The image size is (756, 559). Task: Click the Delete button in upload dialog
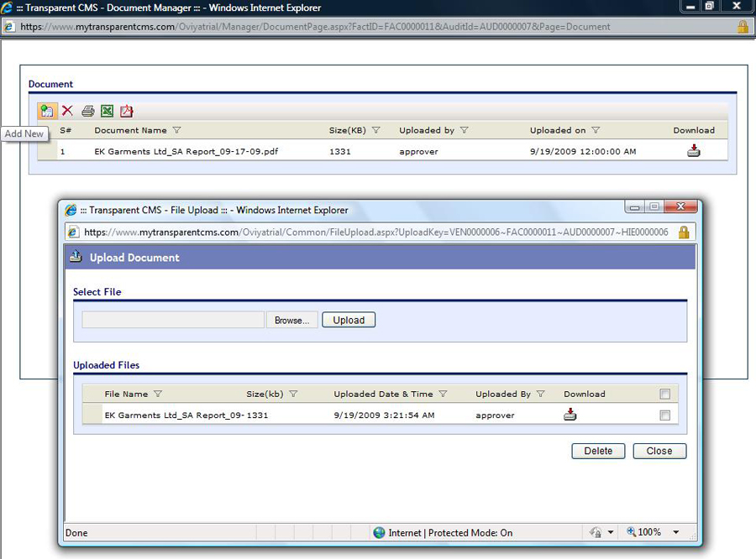tap(598, 451)
